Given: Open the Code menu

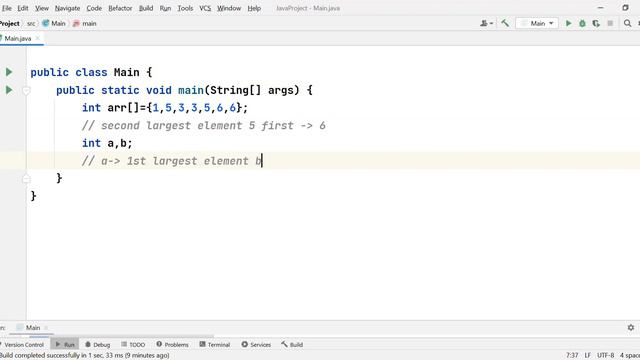Looking at the screenshot, I should pos(94,8).
